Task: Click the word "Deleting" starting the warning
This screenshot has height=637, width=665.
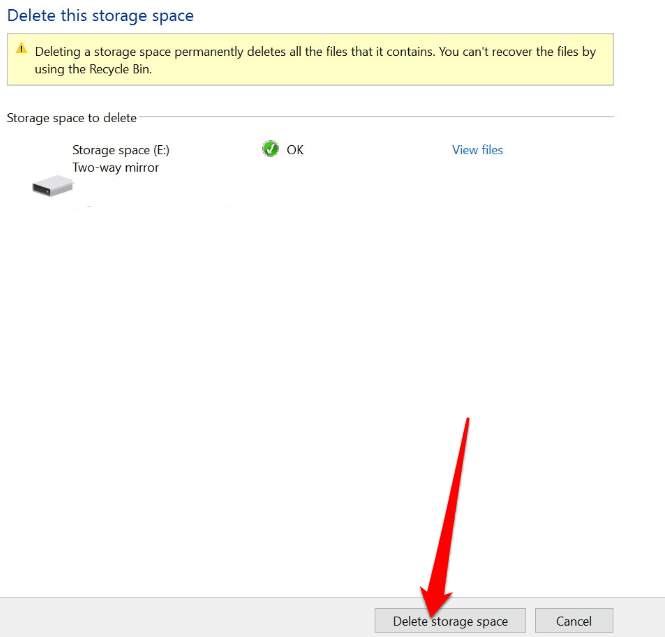Action: tap(59, 51)
